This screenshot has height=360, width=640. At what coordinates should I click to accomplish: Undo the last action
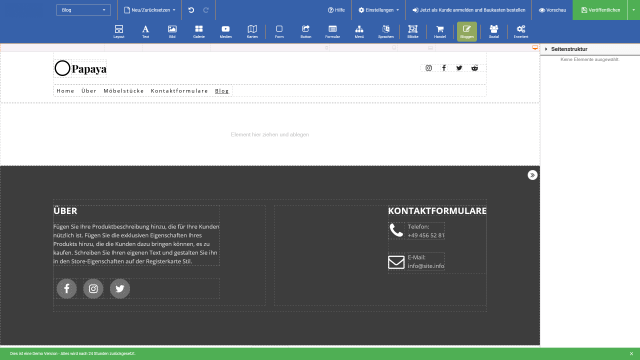click(191, 10)
